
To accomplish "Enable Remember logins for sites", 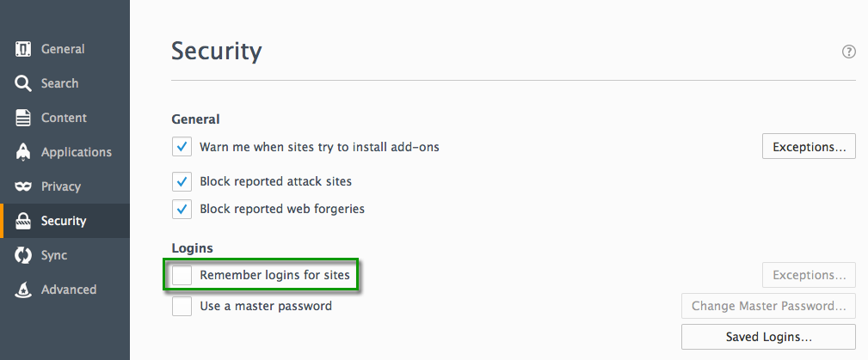I will click(x=182, y=275).
